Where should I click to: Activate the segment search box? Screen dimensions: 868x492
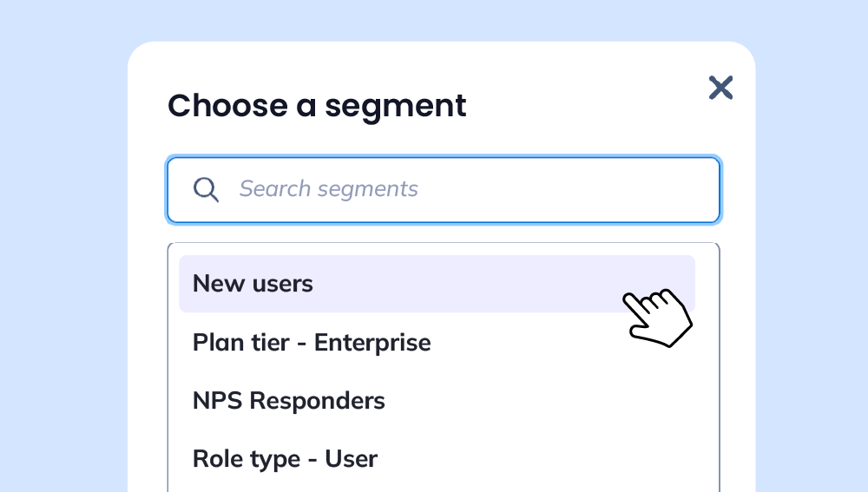(x=444, y=190)
